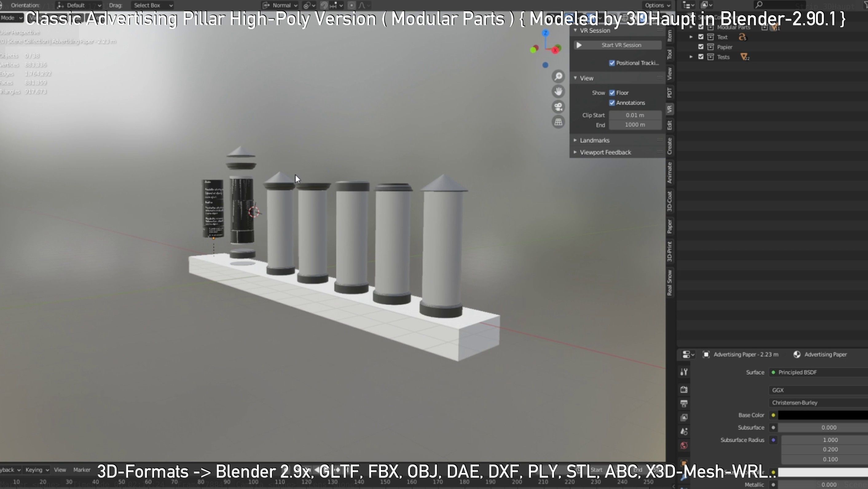Click the mesh count icon beside Tests
The image size is (868, 489).
pos(745,57)
